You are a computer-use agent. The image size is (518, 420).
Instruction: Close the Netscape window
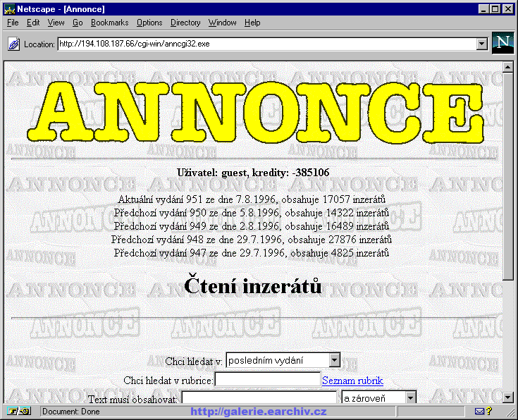[x=508, y=9]
